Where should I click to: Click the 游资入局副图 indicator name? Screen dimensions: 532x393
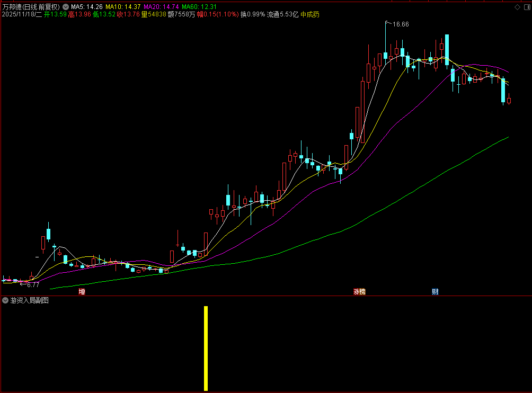click(x=30, y=300)
